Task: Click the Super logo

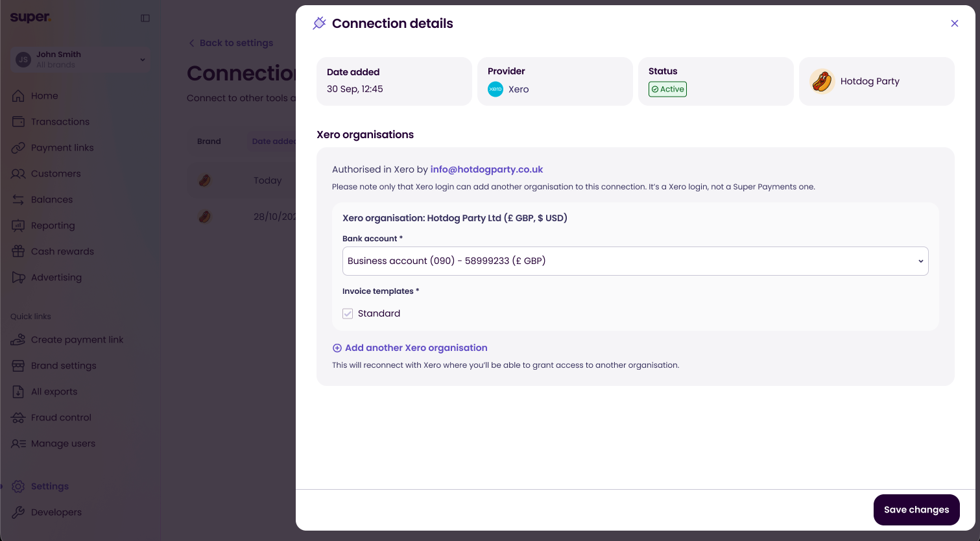Action: point(30,18)
